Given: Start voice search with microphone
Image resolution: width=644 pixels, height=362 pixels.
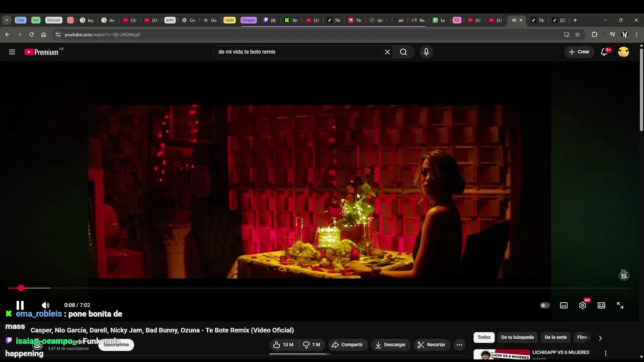Looking at the screenshot, I should (x=426, y=52).
